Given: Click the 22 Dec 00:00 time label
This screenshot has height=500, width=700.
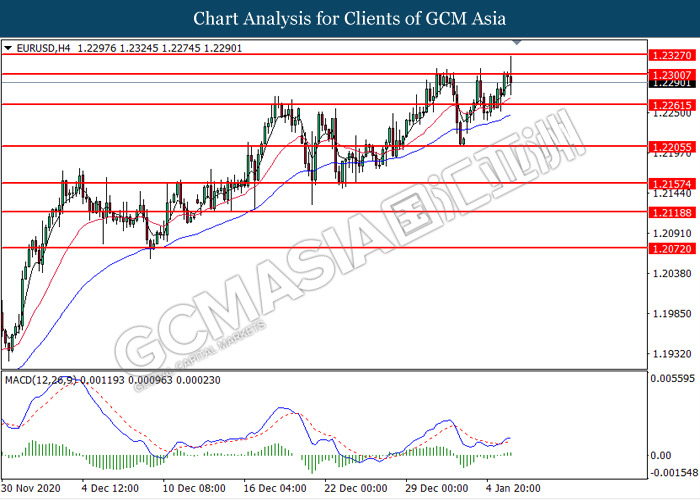Looking at the screenshot, I should (356, 488).
